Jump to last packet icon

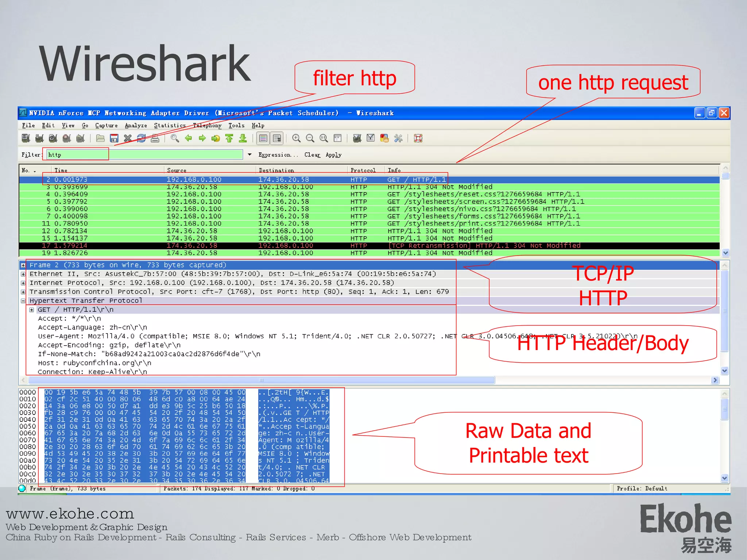coord(243,138)
